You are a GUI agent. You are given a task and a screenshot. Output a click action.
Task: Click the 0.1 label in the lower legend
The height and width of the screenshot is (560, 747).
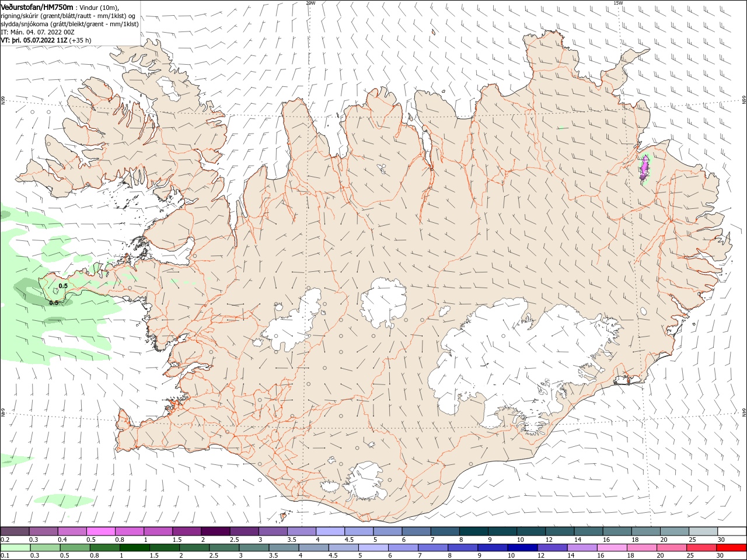tap(5, 556)
